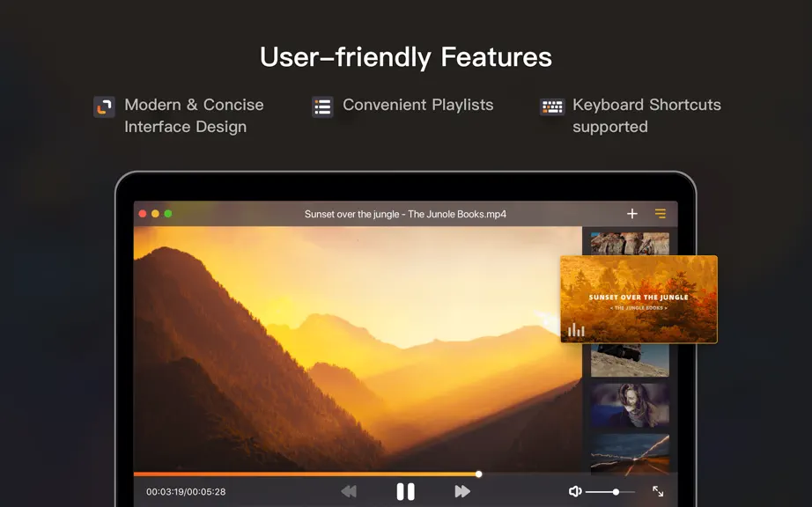
Task: Click the Modern & Concise Interface Design icon
Action: 104,107
